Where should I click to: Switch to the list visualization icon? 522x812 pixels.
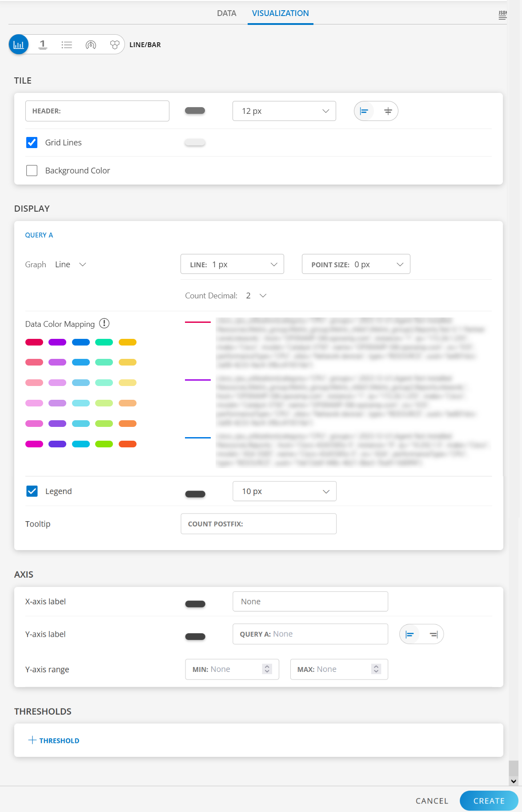[x=67, y=44]
